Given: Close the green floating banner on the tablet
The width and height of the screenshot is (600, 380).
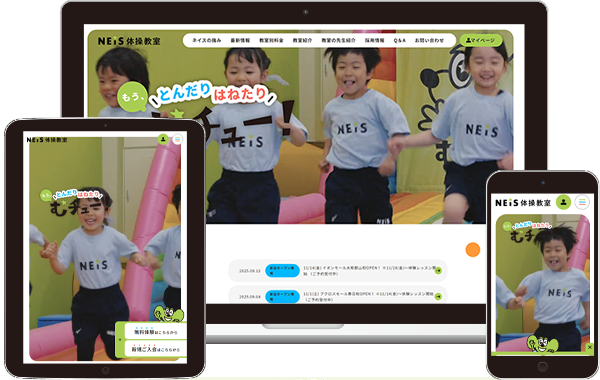Looking at the screenshot, I should pyautogui.click(x=120, y=339).
